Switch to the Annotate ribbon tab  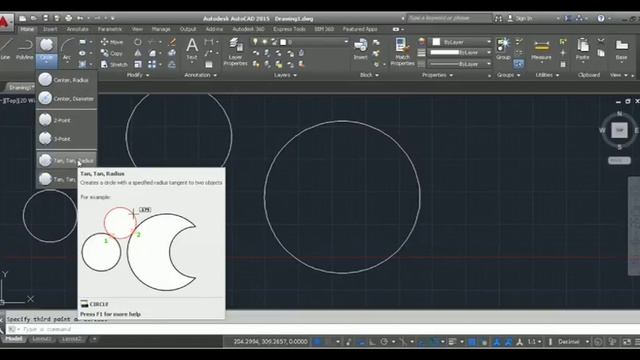point(77,29)
